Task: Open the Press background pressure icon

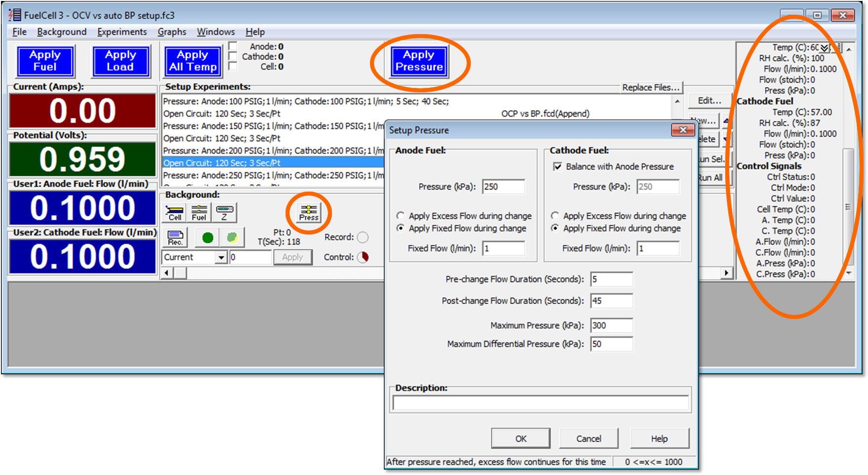Action: [309, 213]
